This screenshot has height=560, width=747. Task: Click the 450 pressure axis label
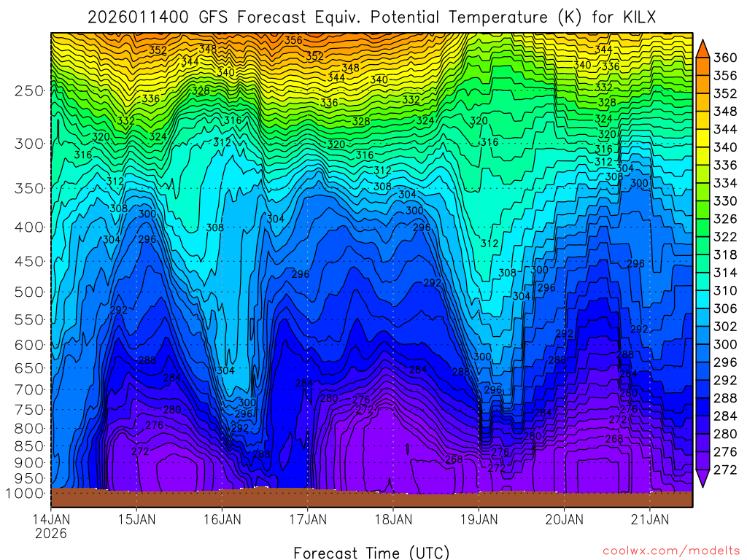click(29, 262)
